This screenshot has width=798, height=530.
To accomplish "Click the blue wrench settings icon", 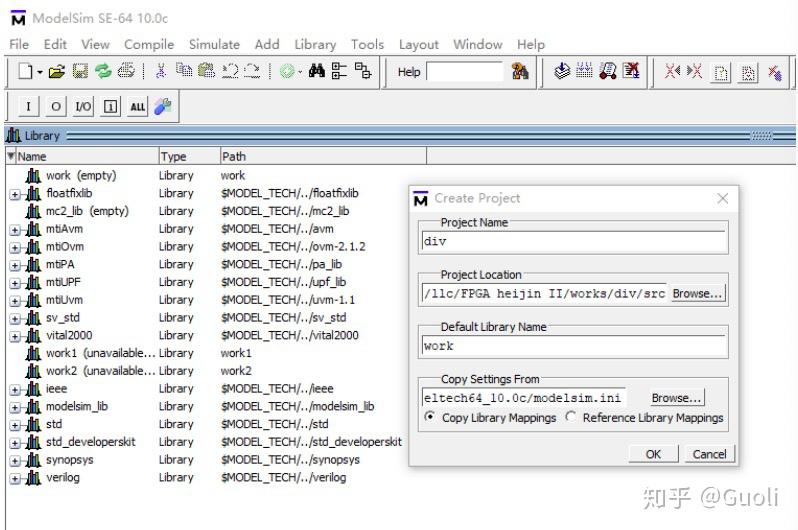I will coord(163,106).
